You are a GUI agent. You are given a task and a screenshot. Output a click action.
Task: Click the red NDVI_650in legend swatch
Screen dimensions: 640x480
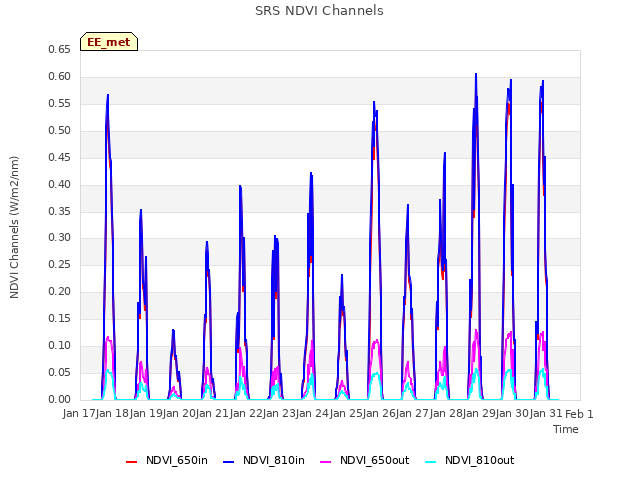(x=131, y=462)
